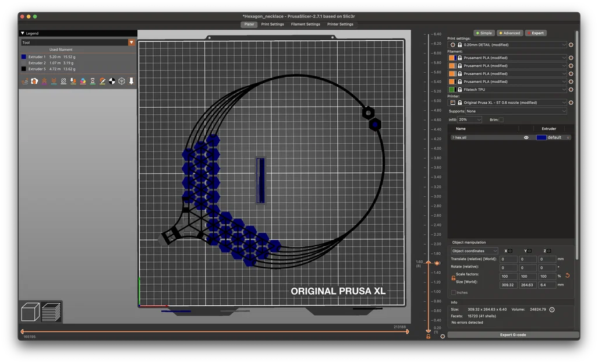Click gear icon for blue Prusament PLA filament

[571, 58]
